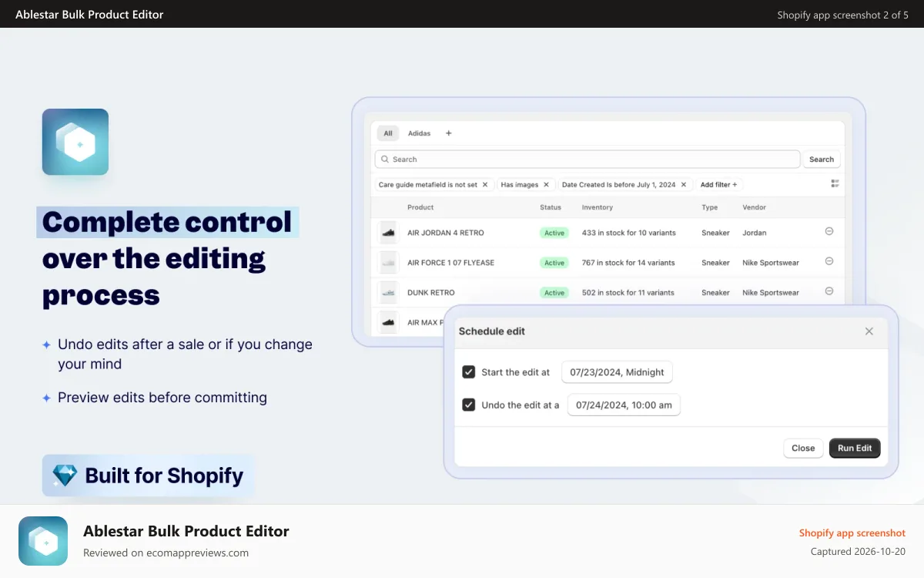Click the Built for Shopify badge

point(148,476)
